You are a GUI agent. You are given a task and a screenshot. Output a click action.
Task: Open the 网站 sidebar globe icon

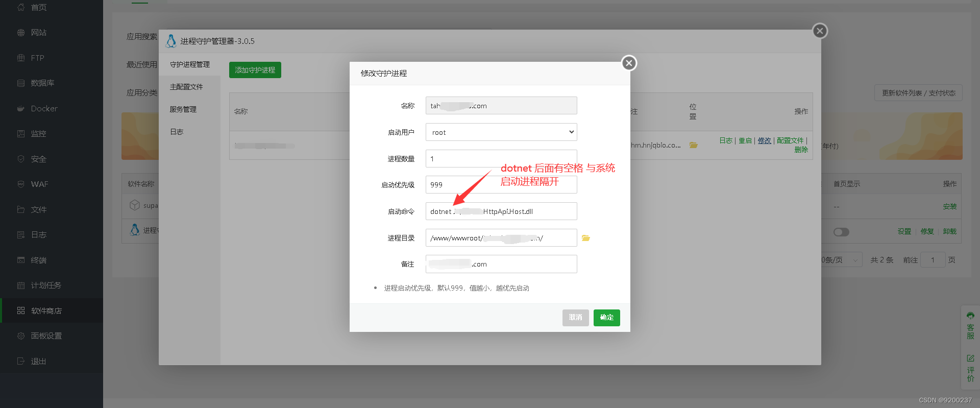pos(21,33)
